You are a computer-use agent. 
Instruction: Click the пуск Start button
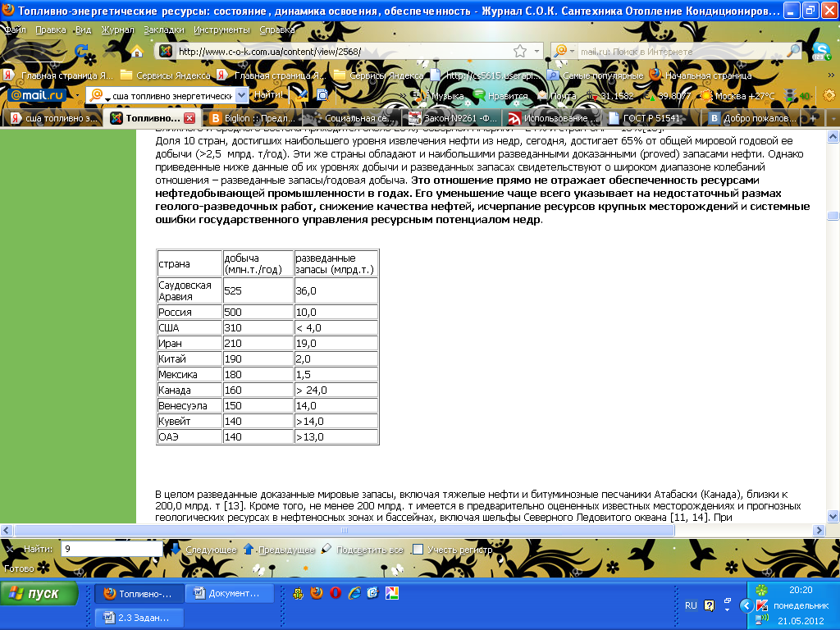(x=39, y=594)
